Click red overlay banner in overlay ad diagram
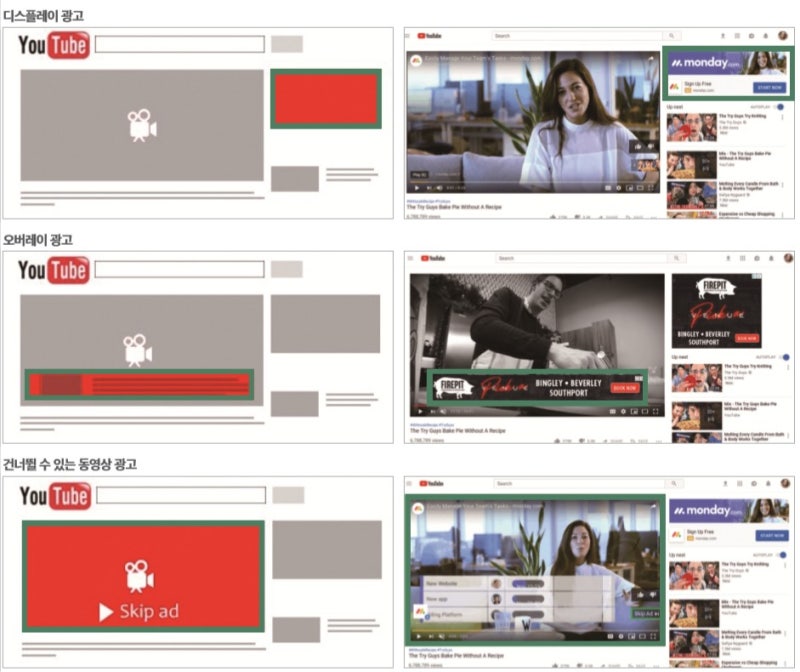 click(x=139, y=384)
